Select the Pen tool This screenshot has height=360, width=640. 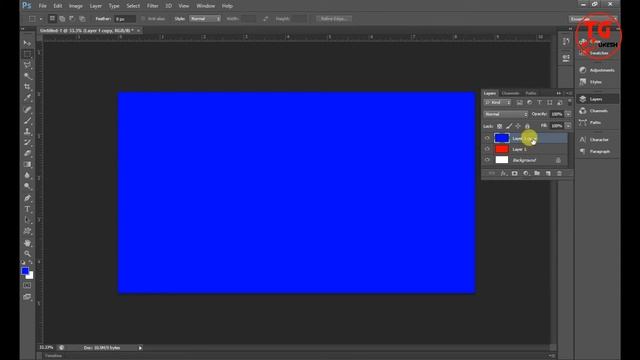27,198
